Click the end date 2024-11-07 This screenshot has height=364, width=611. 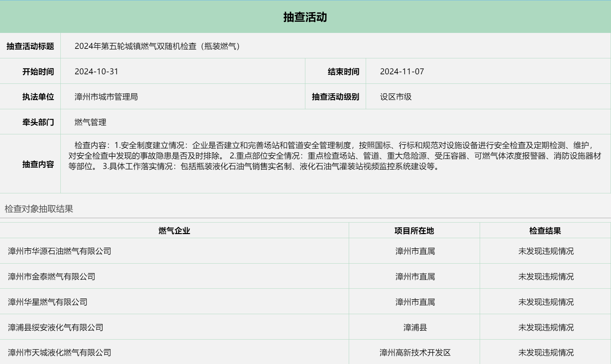tap(402, 72)
